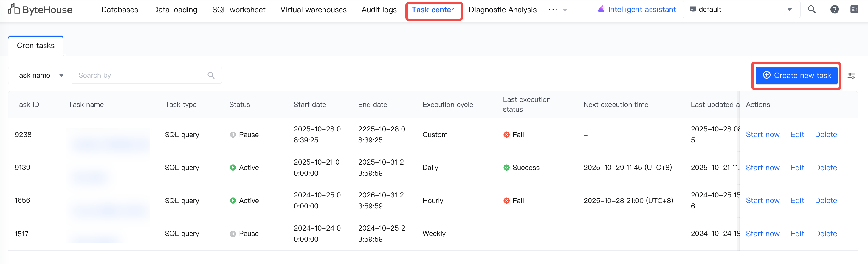Select the Cron tasks tab
This screenshot has height=264, width=868.
pyautogui.click(x=36, y=46)
